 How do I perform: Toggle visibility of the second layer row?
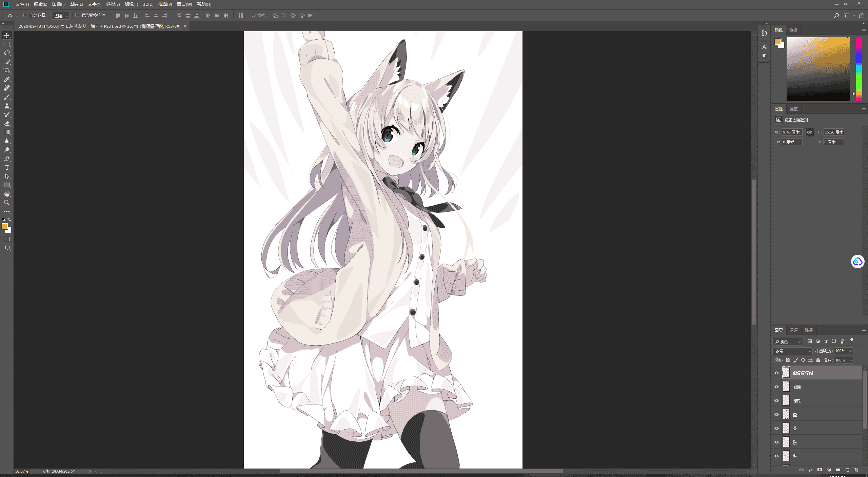click(776, 387)
